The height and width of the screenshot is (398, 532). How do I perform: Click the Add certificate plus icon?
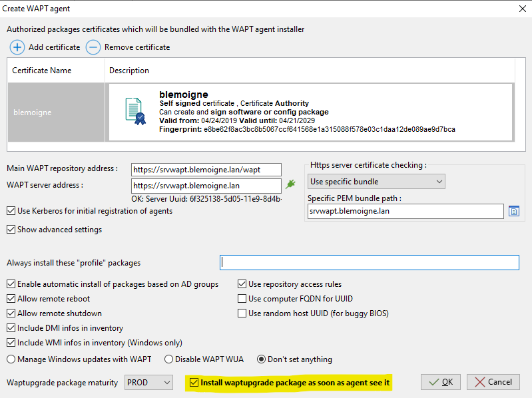click(x=17, y=47)
